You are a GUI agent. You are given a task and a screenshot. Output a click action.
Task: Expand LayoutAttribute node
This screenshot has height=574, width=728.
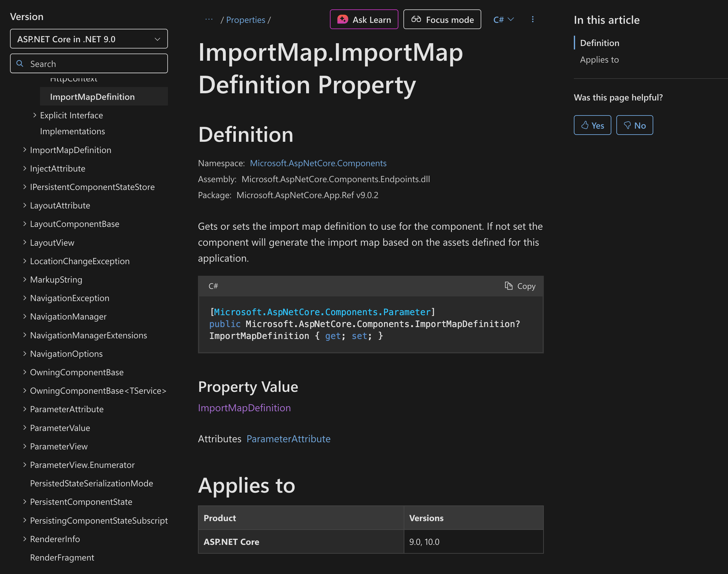(25, 205)
